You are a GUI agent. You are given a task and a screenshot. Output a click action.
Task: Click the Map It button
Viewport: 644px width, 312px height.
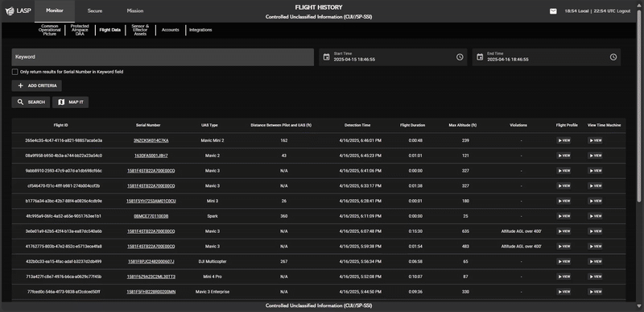[70, 102]
